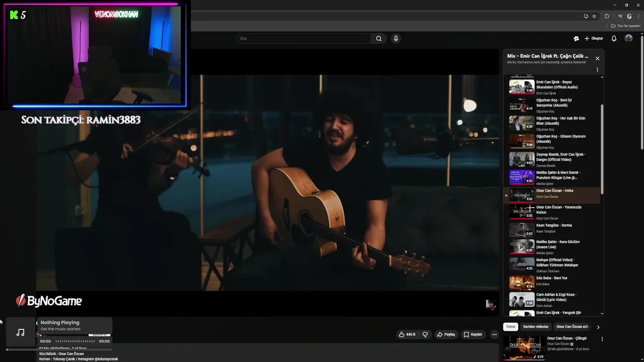
Task: Click Beyaz Skandalım 3:36 thumbnail
Action: [522, 86]
